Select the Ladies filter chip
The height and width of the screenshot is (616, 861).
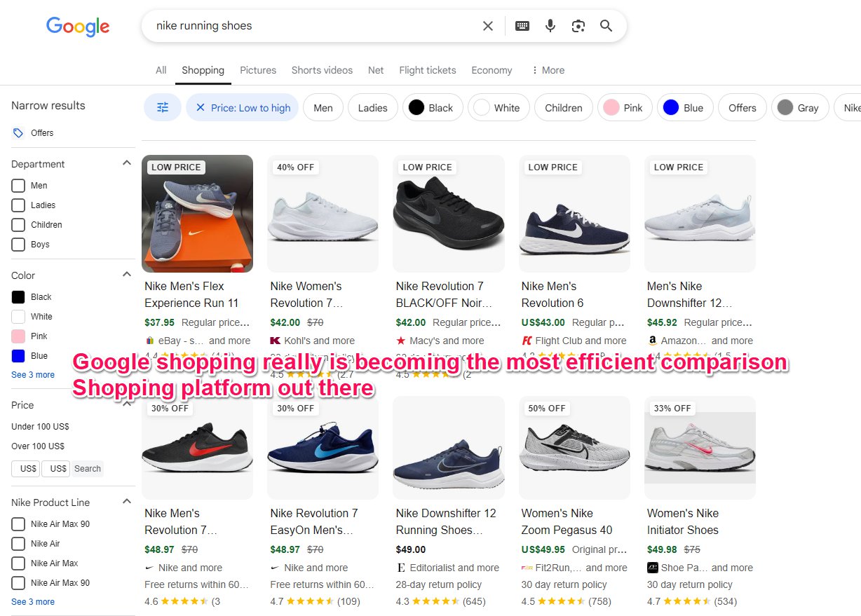pos(372,108)
